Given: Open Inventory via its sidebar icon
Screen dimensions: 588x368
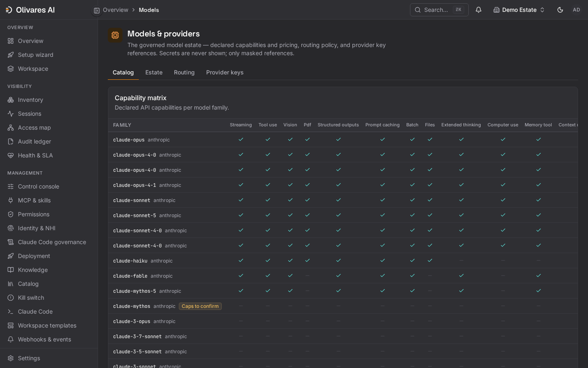Looking at the screenshot, I should point(11,100).
